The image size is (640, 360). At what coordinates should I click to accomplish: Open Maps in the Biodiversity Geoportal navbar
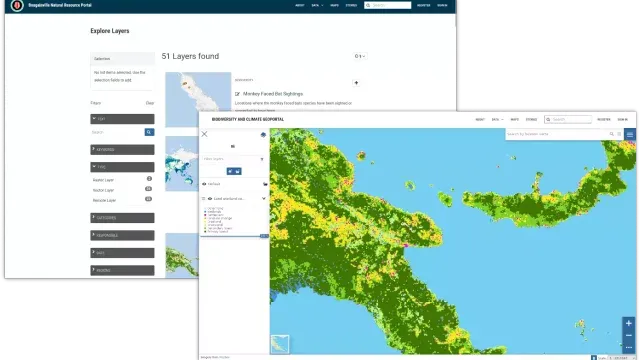click(515, 120)
